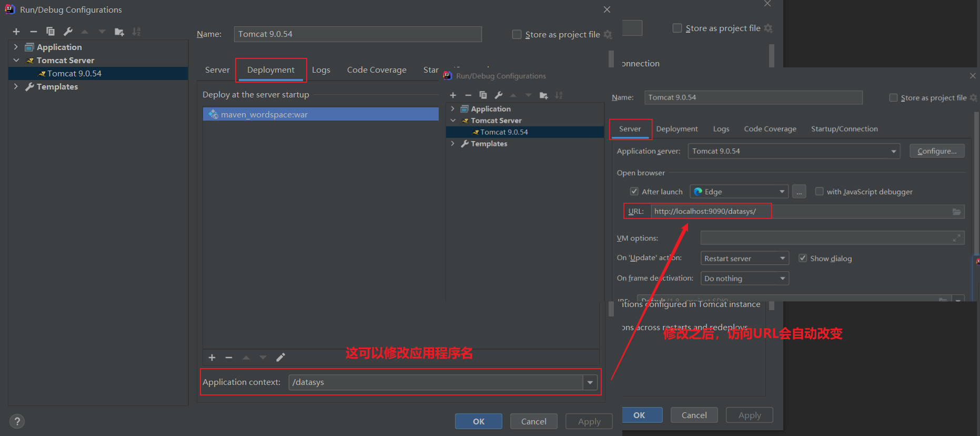Toggle Store as project file in left dialog
Screen dimensions: 980x436
(517, 35)
